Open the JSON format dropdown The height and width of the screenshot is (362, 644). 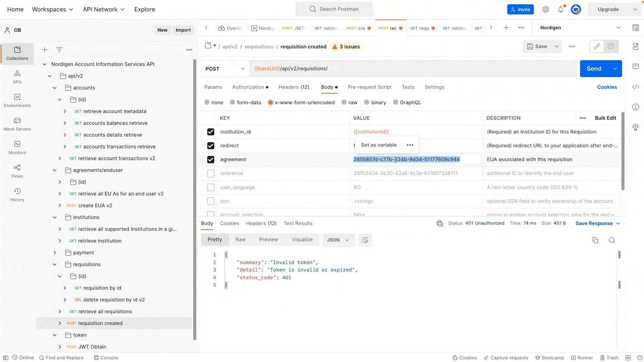point(338,240)
